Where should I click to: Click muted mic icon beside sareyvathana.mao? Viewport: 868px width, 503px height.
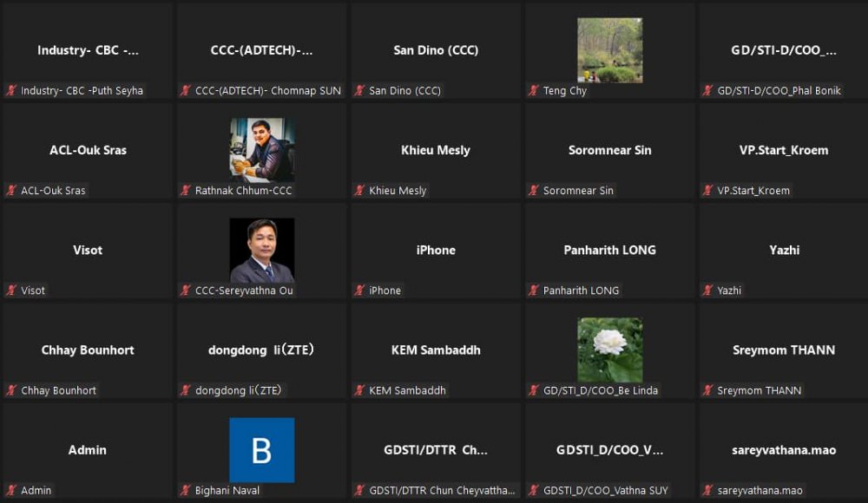pyautogui.click(x=707, y=491)
